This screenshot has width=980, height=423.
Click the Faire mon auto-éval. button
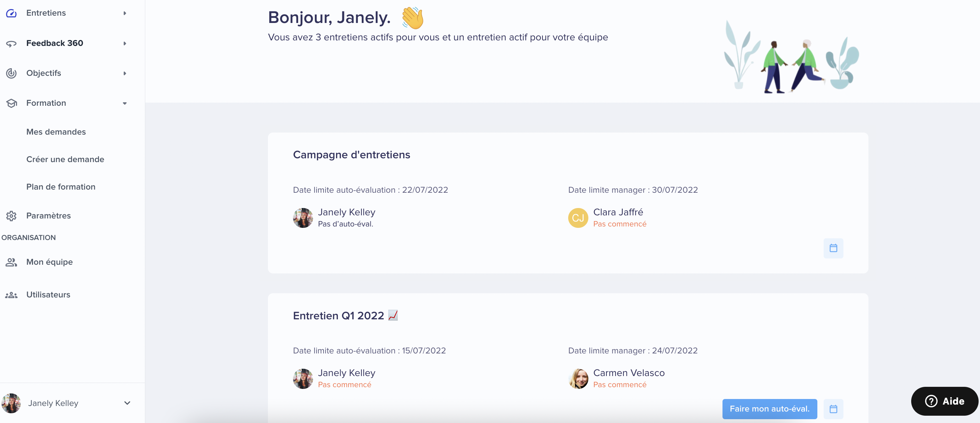pyautogui.click(x=770, y=409)
